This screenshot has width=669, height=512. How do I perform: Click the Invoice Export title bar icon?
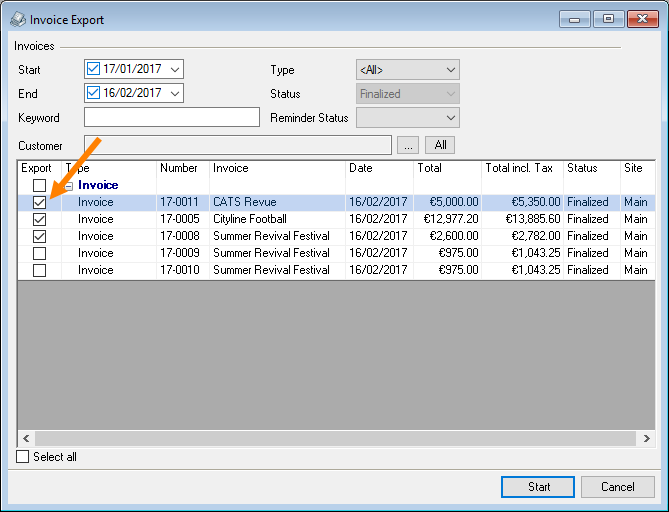pos(17,19)
